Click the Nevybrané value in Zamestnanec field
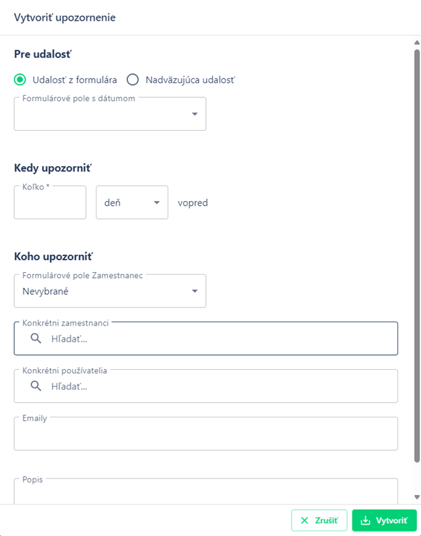421x536 pixels. point(45,291)
